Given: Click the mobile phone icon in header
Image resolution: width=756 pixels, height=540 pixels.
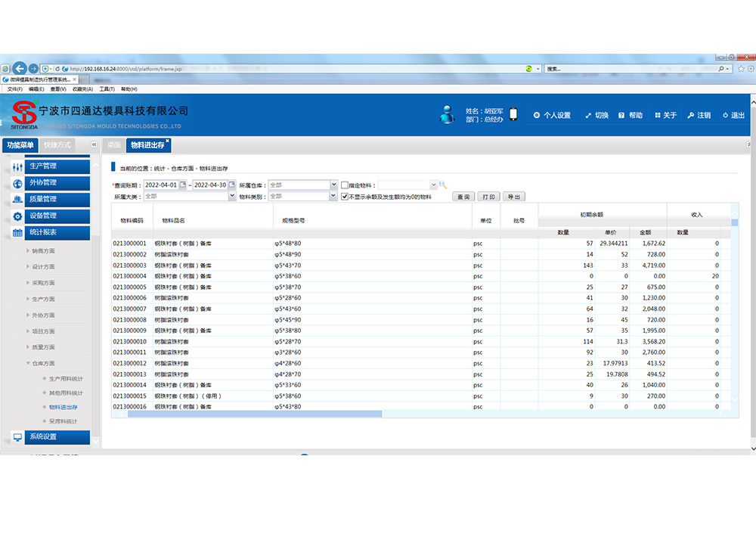Looking at the screenshot, I should click(x=513, y=115).
